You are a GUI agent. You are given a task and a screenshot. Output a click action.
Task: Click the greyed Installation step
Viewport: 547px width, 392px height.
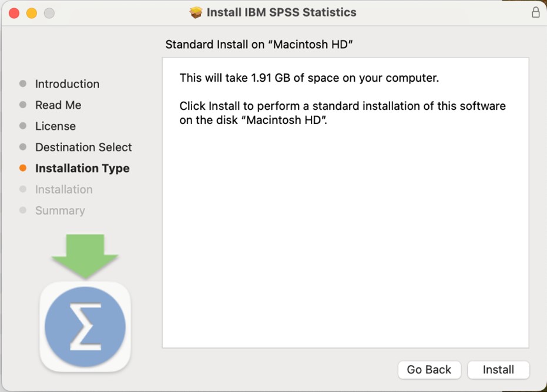63,190
